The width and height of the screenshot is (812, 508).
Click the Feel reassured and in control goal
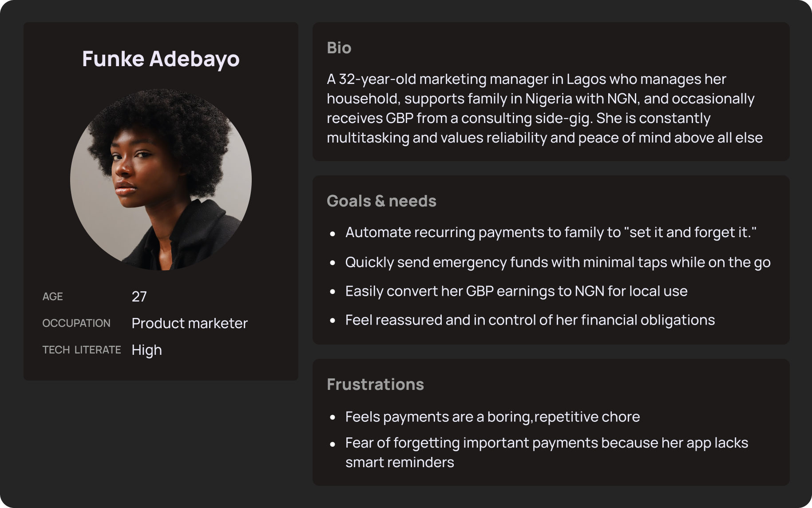(530, 320)
